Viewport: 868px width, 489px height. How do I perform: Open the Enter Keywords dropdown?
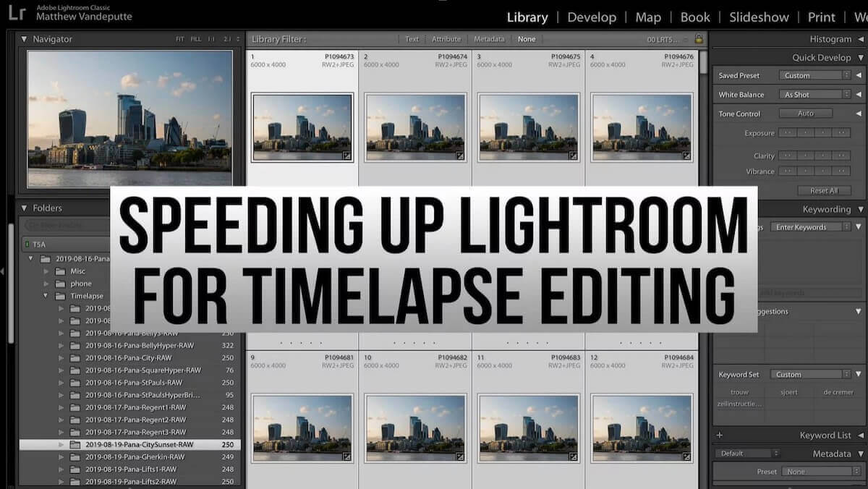810,227
